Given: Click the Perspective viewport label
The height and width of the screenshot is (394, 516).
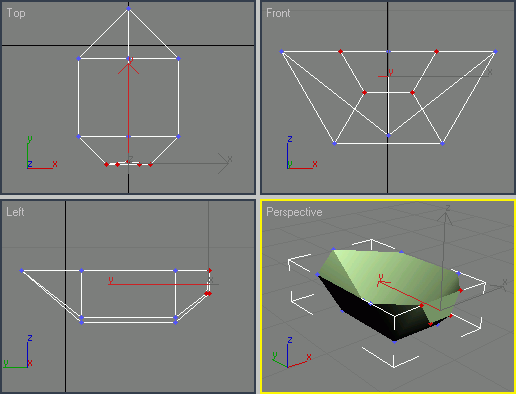Looking at the screenshot, I should (294, 212).
